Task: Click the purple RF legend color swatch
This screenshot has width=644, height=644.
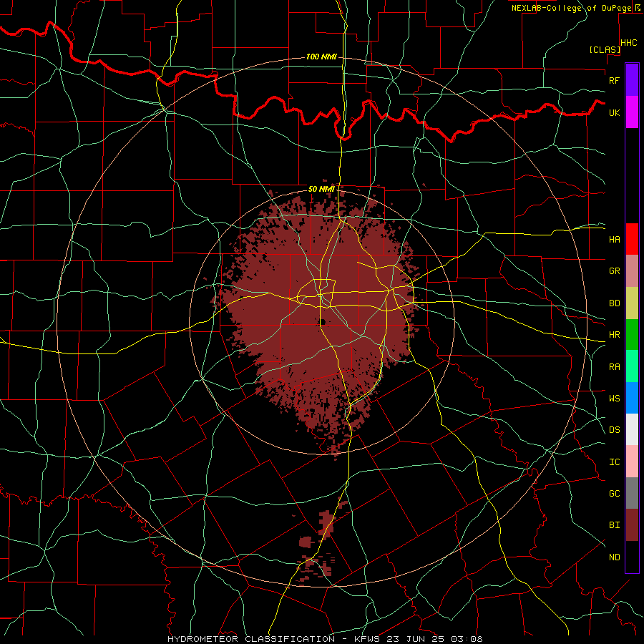Action: click(x=632, y=80)
